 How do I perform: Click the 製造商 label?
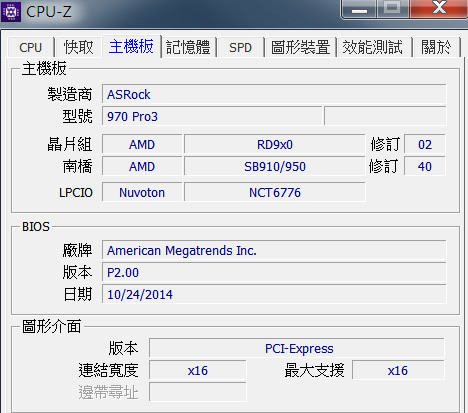[x=70, y=94]
